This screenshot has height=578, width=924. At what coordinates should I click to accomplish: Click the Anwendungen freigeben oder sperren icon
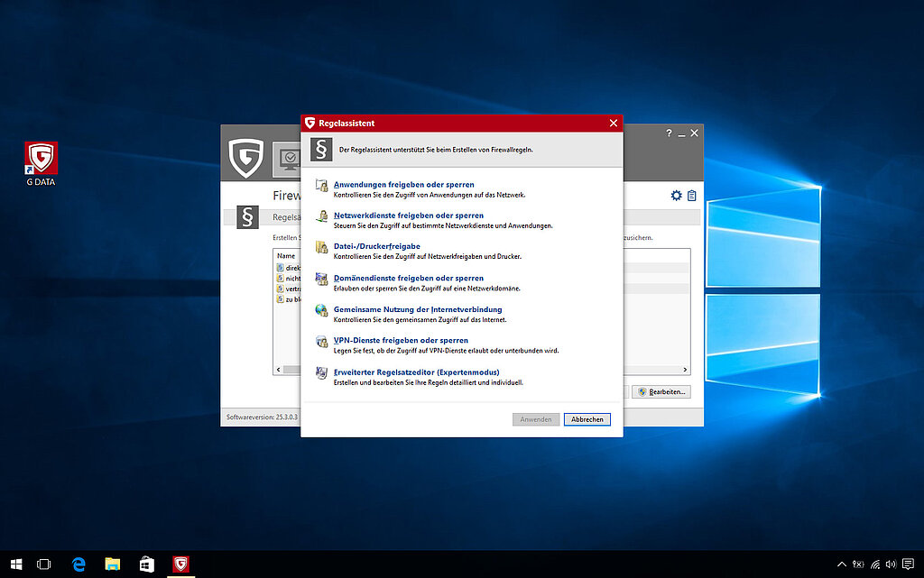(321, 186)
